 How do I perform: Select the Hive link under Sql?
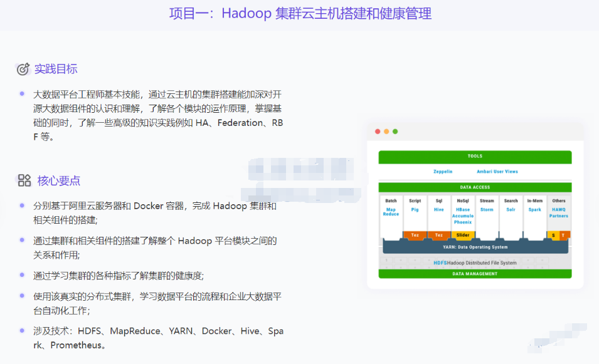click(x=439, y=210)
